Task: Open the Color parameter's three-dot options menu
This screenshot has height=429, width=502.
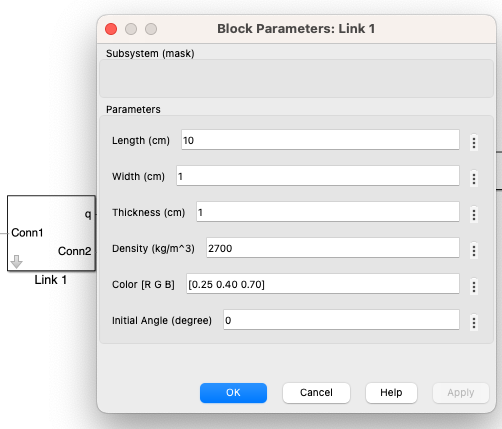Action: click(474, 286)
